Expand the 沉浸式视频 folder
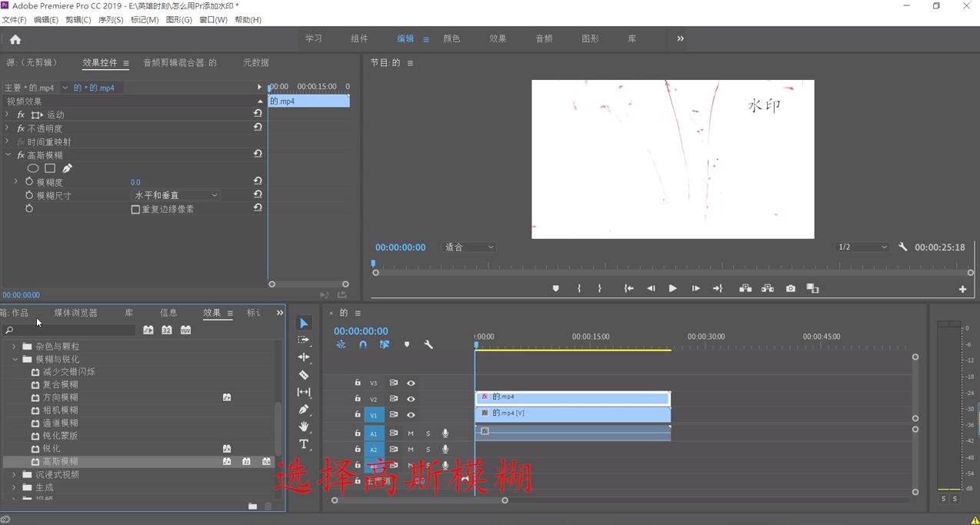 click(x=14, y=474)
